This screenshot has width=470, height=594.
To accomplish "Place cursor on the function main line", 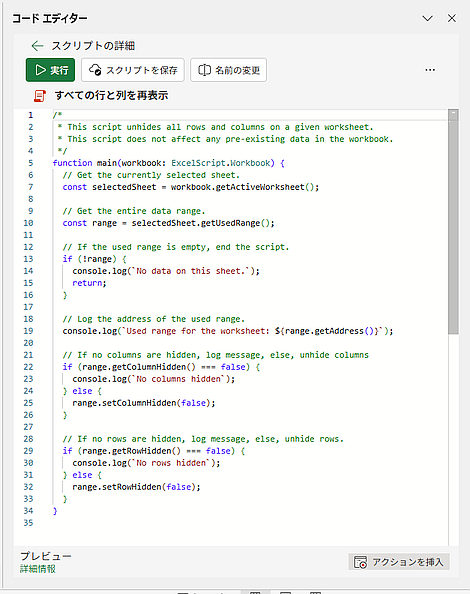I will (x=169, y=163).
